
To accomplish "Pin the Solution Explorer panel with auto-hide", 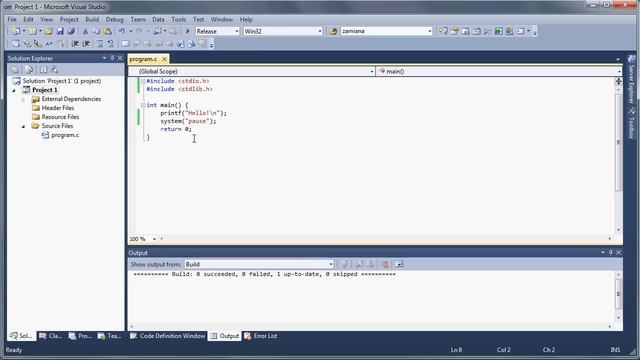I will (x=112, y=58).
